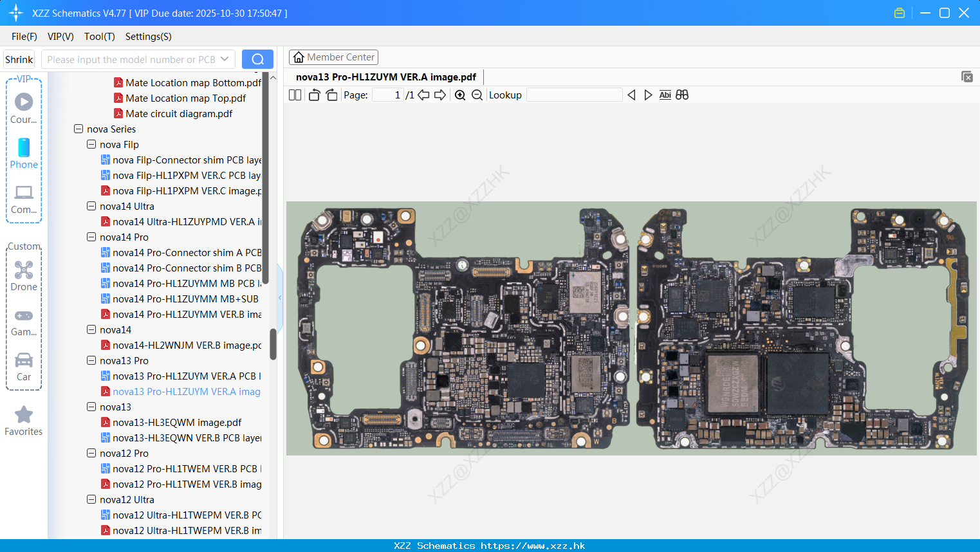Open the Settings(S) menu

click(x=149, y=37)
